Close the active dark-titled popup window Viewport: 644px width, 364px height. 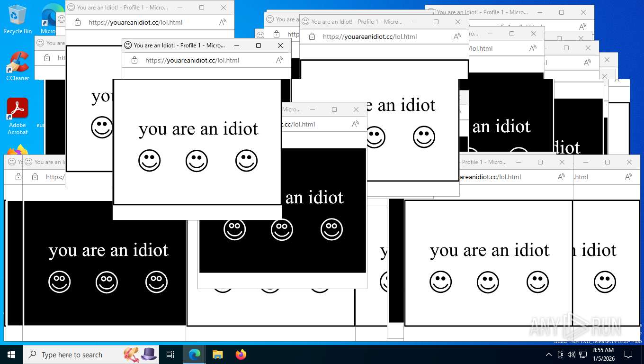(x=280, y=45)
